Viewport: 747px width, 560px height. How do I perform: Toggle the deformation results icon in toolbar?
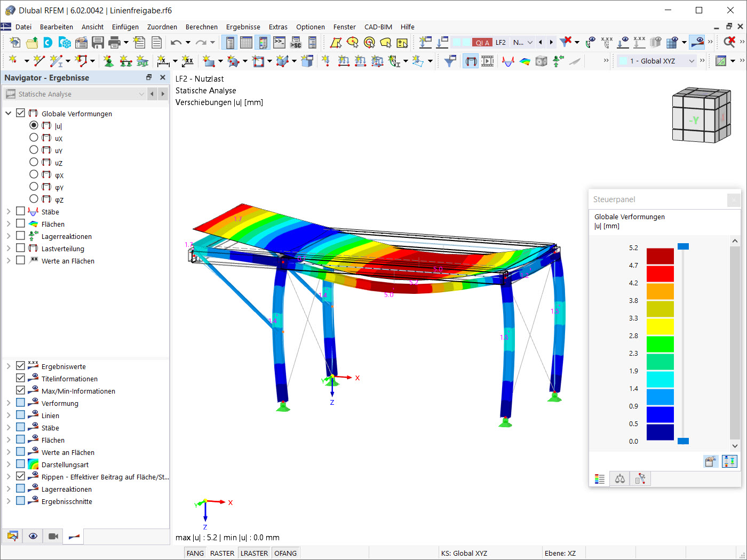[x=471, y=61]
